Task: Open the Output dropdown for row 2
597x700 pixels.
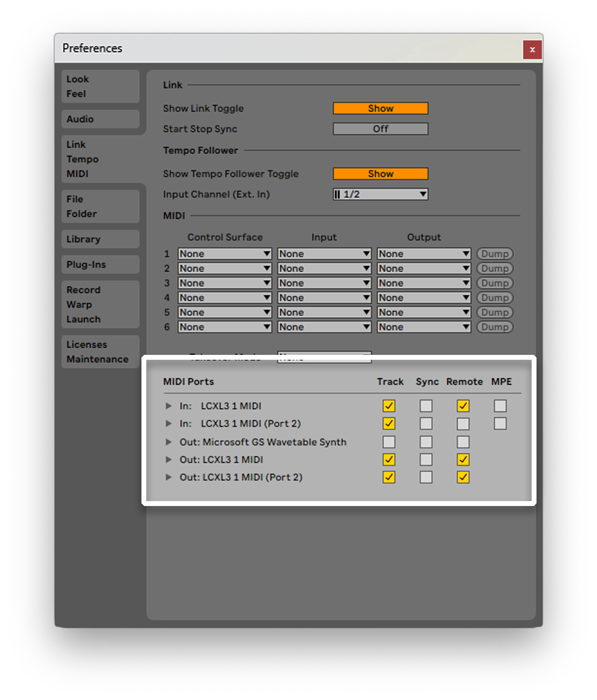Action: [x=424, y=268]
